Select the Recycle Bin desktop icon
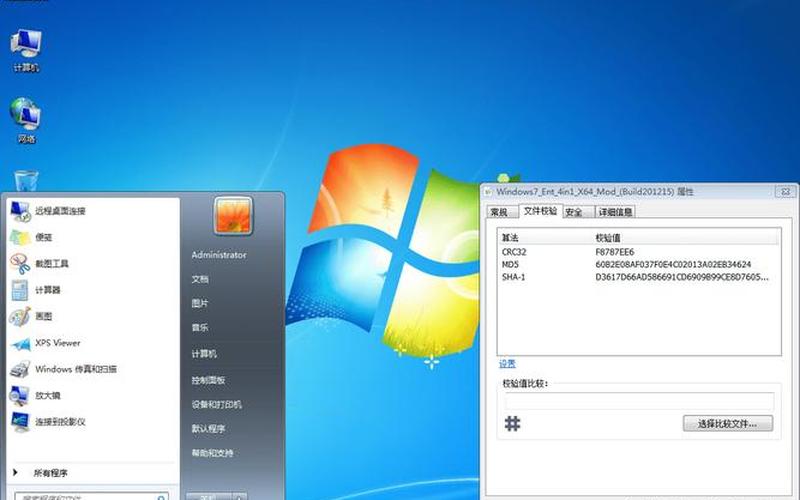 [26, 181]
